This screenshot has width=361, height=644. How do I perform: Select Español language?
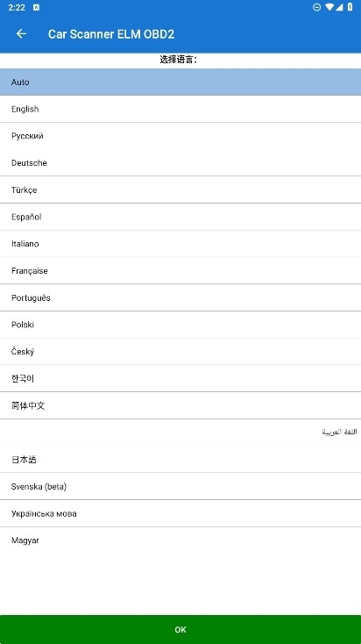coord(180,217)
